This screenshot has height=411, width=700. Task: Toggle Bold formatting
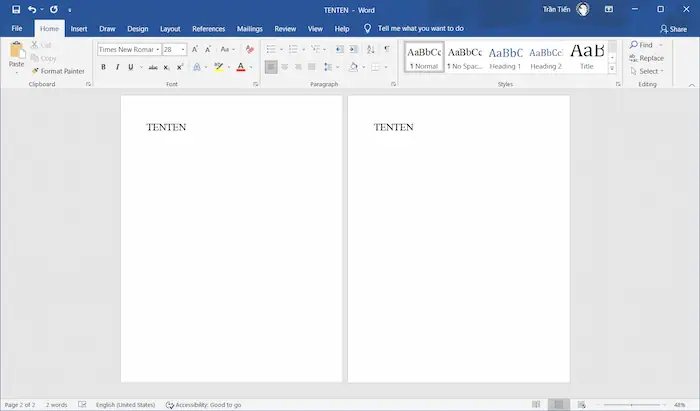pos(103,67)
